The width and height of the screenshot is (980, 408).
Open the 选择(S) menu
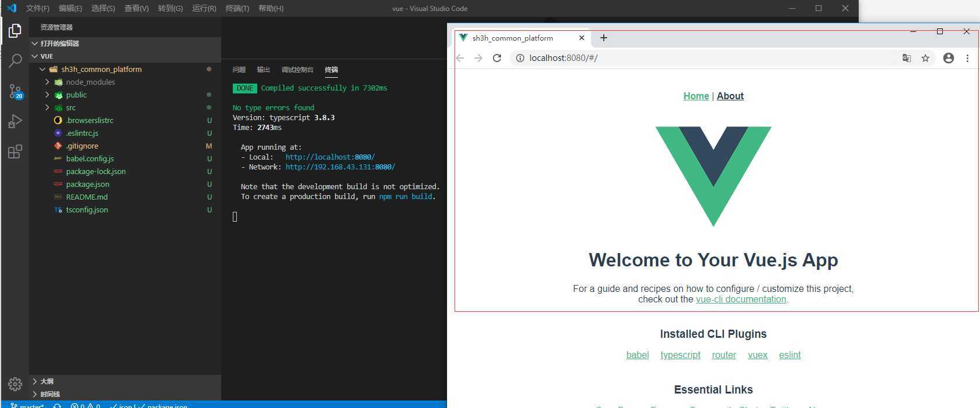tap(103, 8)
